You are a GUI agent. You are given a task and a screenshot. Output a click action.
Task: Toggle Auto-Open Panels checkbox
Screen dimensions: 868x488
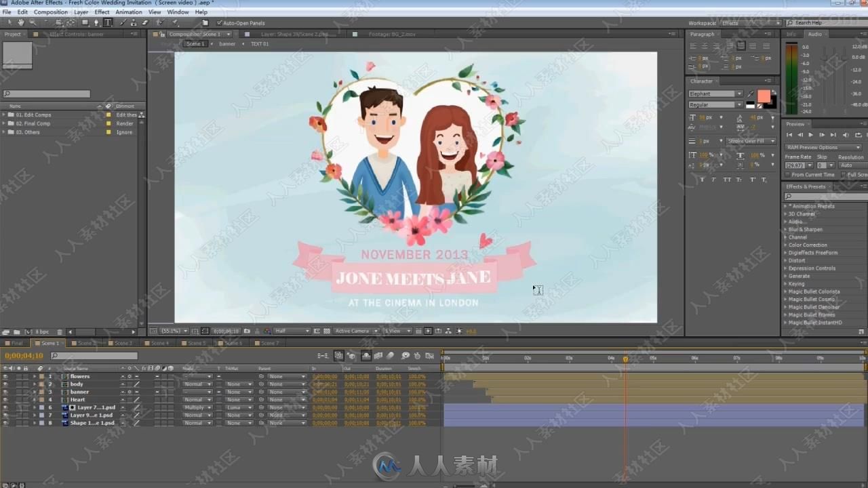click(x=218, y=23)
